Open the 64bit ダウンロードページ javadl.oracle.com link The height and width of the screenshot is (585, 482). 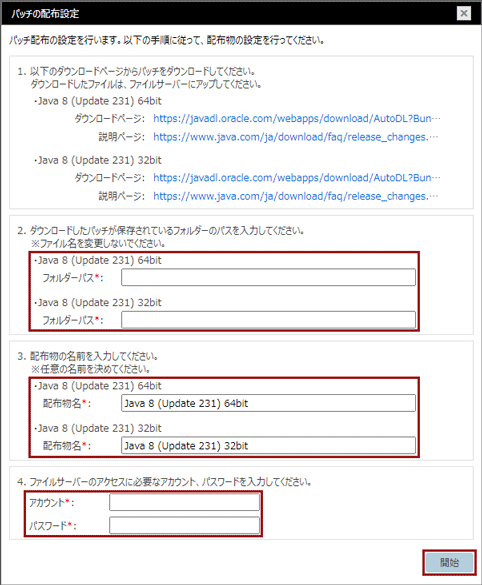pyautogui.click(x=297, y=118)
